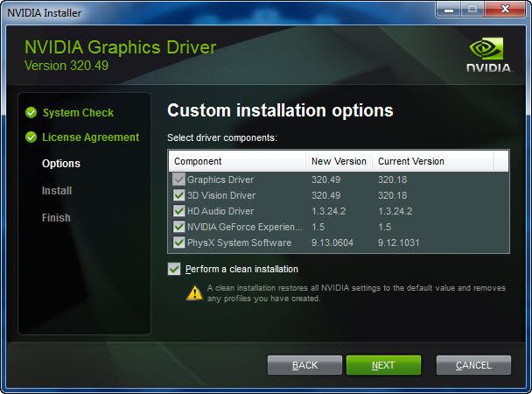Disable Perform a clean installation checkbox

(x=174, y=269)
